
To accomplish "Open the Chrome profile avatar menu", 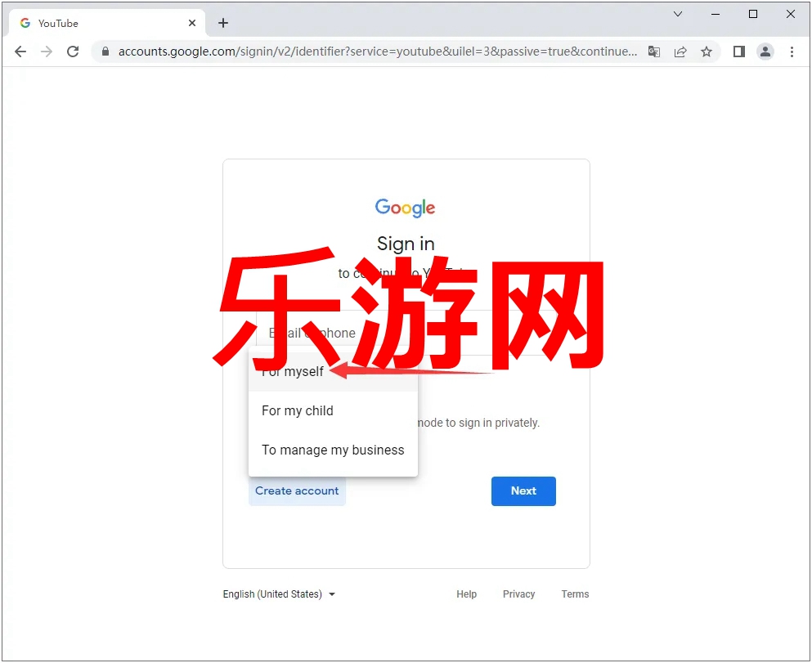I will [x=765, y=52].
